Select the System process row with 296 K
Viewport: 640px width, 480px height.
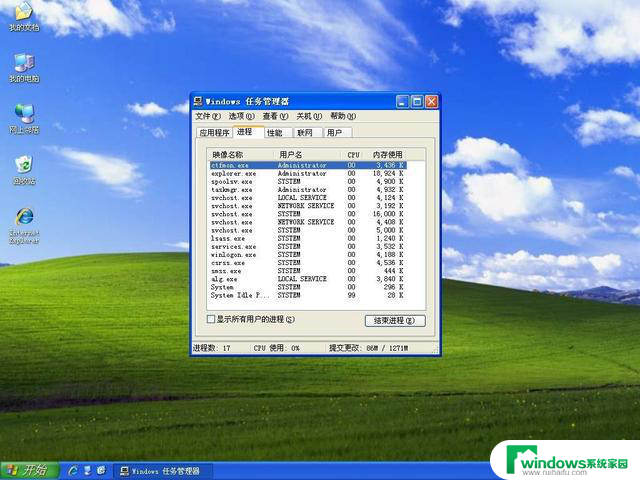[308, 287]
